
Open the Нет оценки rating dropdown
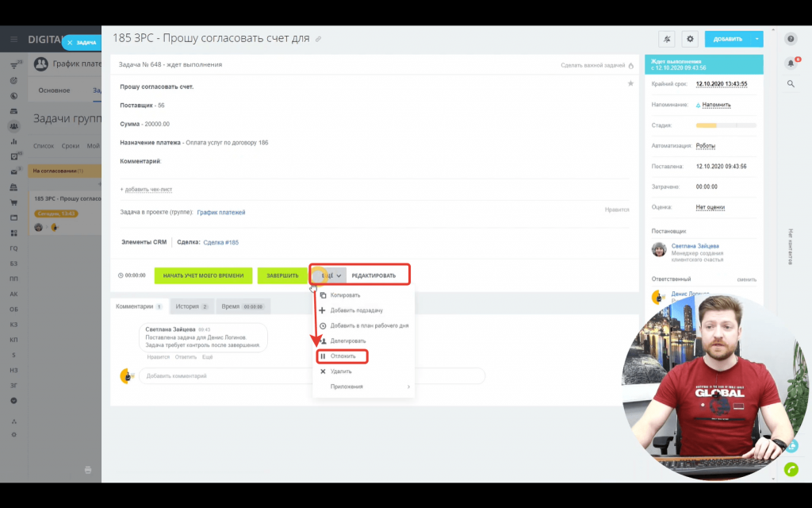710,207
